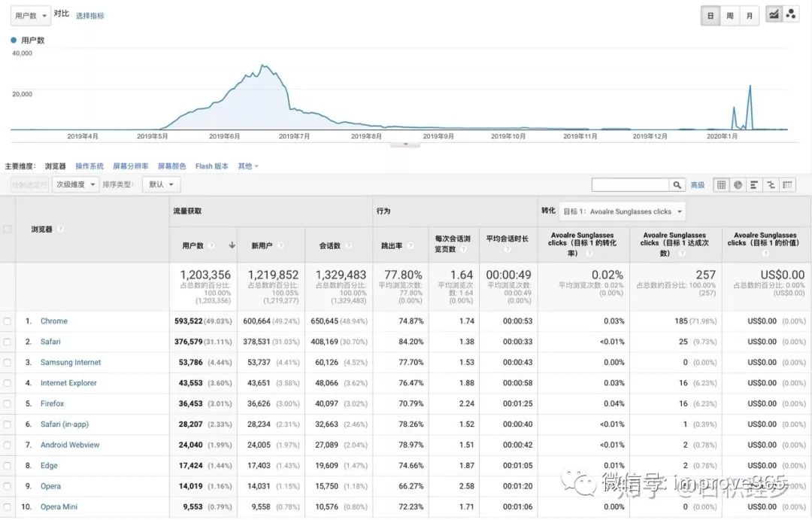The height and width of the screenshot is (520, 812).
Task: Click help icon next to 浏览器 header
Action: (61, 229)
